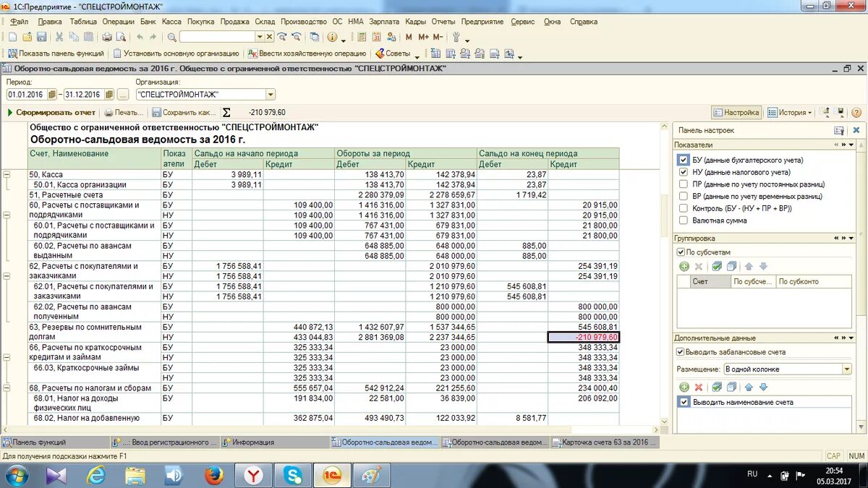Open calendar picker for start date 01.01.2016
This screenshot has width=868, height=488.
[x=51, y=95]
